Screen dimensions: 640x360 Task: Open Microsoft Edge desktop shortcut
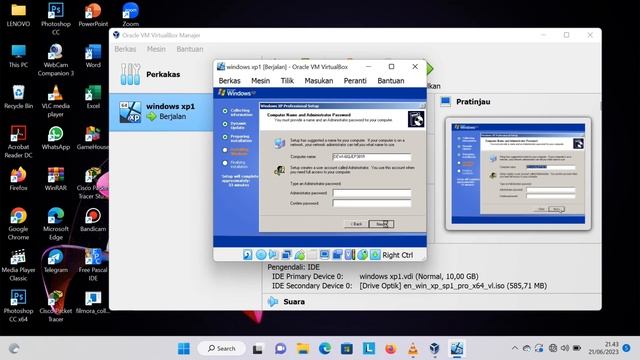(x=56, y=224)
